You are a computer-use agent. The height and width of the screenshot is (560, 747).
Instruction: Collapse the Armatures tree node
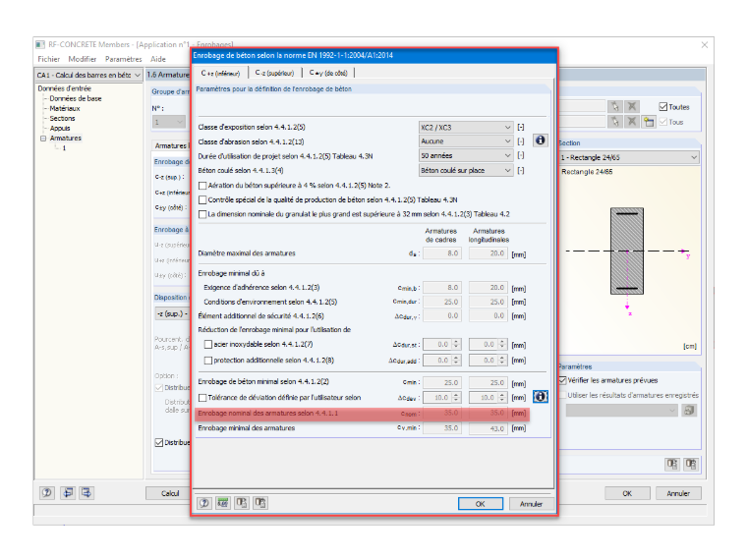click(43, 139)
